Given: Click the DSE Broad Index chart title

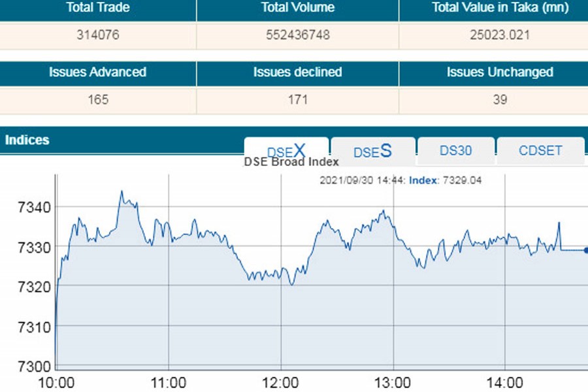Looking at the screenshot, I should point(291,162).
